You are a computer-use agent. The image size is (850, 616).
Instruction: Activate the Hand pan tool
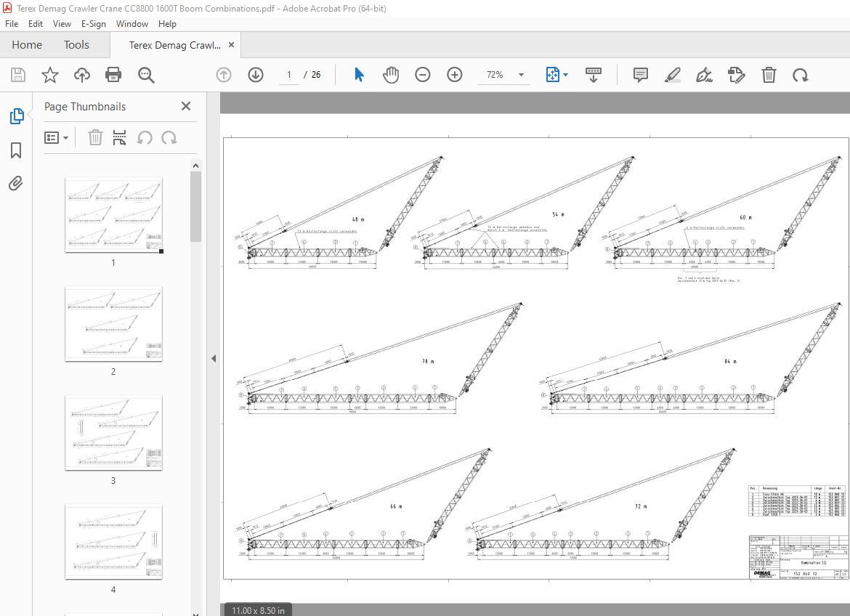click(x=390, y=75)
